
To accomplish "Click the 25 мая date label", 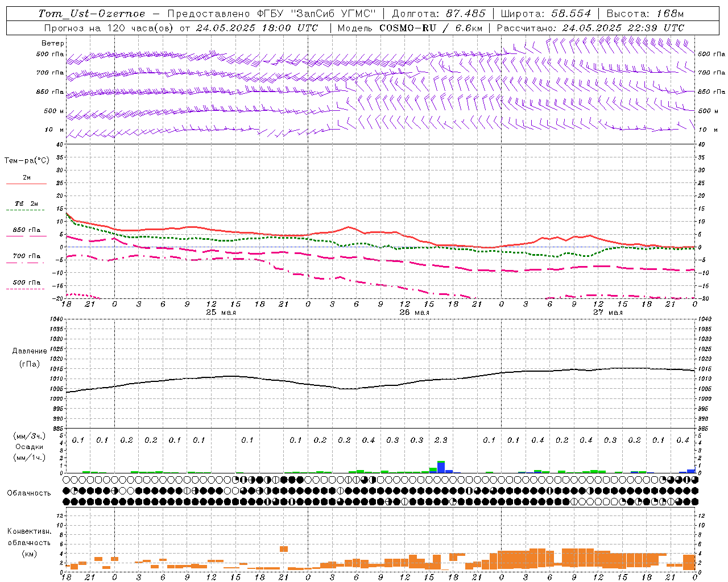I will 221,313.
